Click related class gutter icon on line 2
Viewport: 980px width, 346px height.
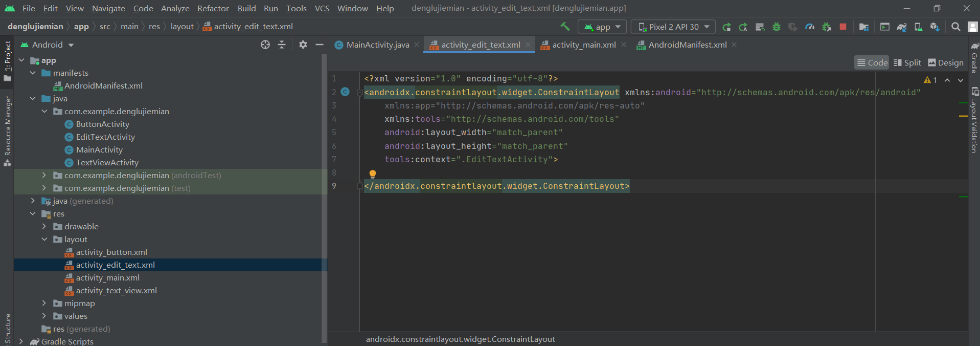345,92
